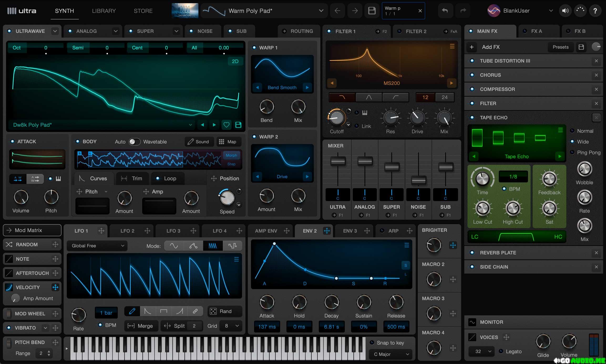Image resolution: width=606 pixels, height=364 pixels.
Task: Toggle LFO BPM sync
Action: tap(100, 325)
